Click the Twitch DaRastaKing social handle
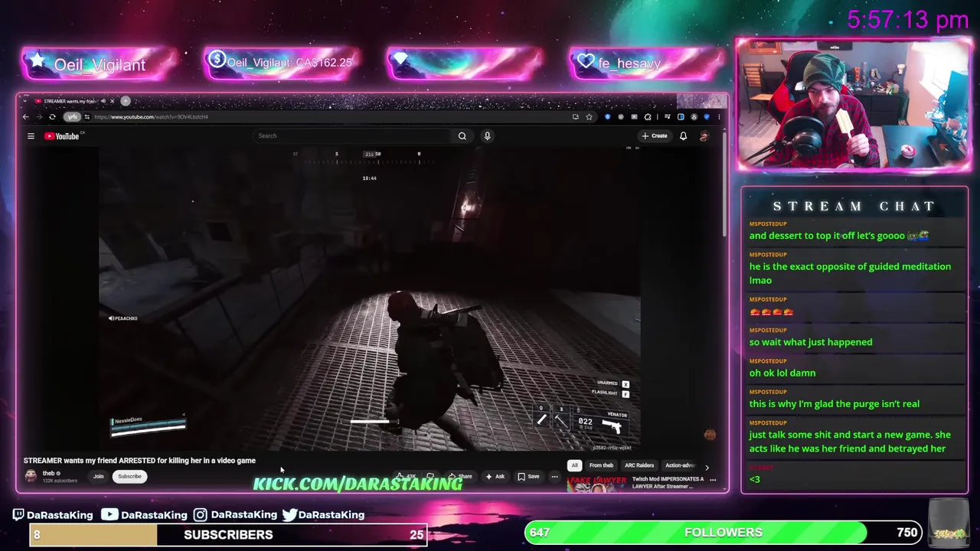This screenshot has height=551, width=980. point(52,514)
